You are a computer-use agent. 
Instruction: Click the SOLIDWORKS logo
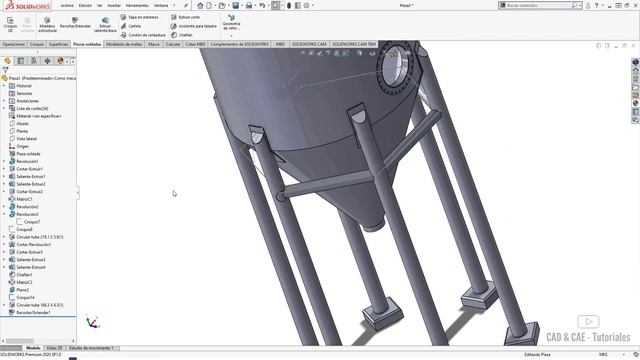pos(28,6)
